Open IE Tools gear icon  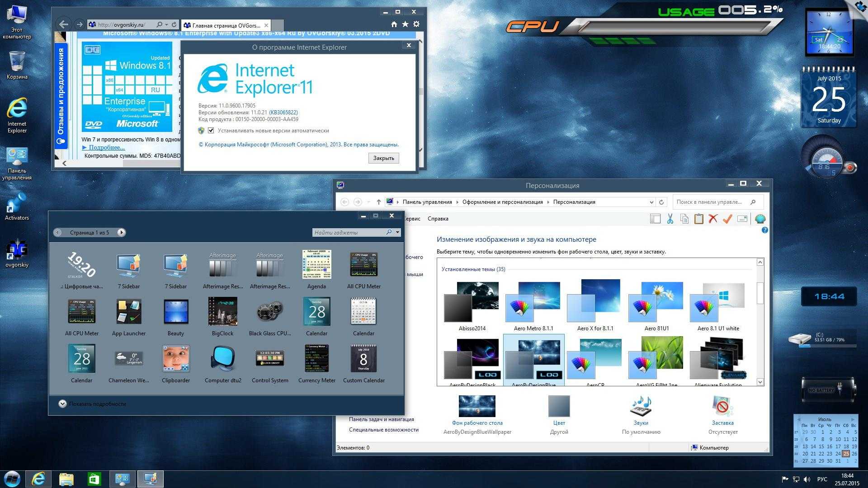pos(416,24)
